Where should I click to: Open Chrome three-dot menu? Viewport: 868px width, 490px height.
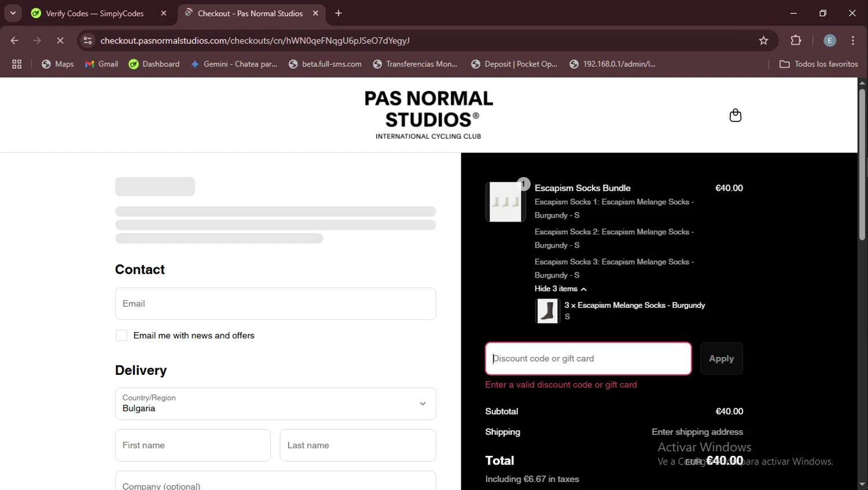coord(853,40)
